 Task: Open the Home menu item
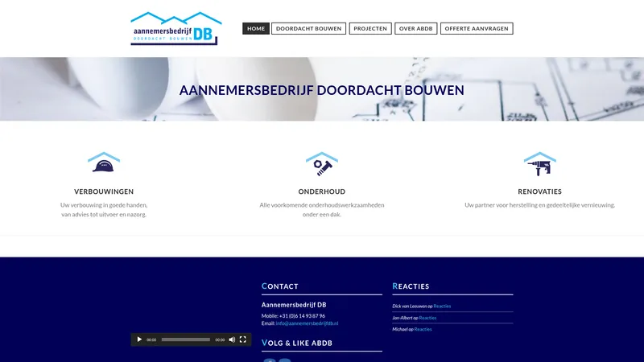256,28
